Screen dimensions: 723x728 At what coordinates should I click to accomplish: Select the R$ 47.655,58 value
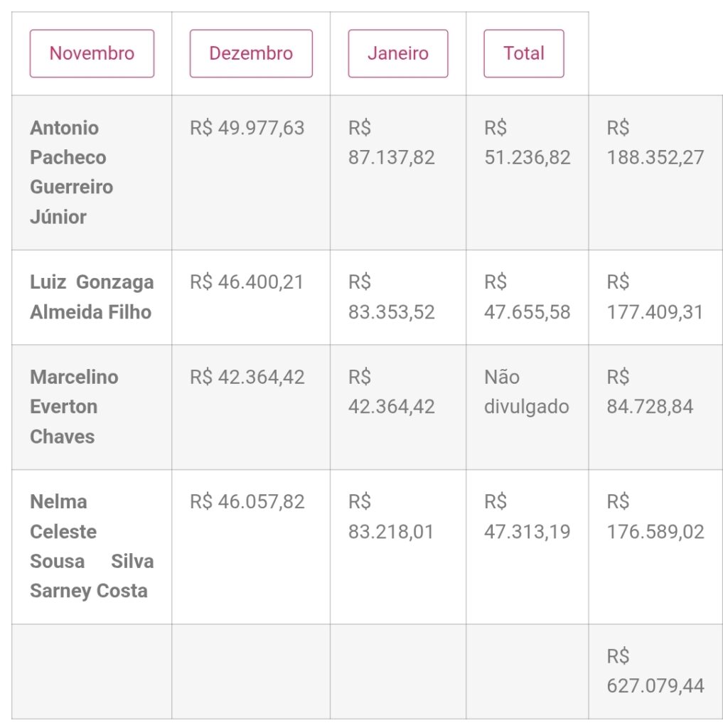[527, 297]
